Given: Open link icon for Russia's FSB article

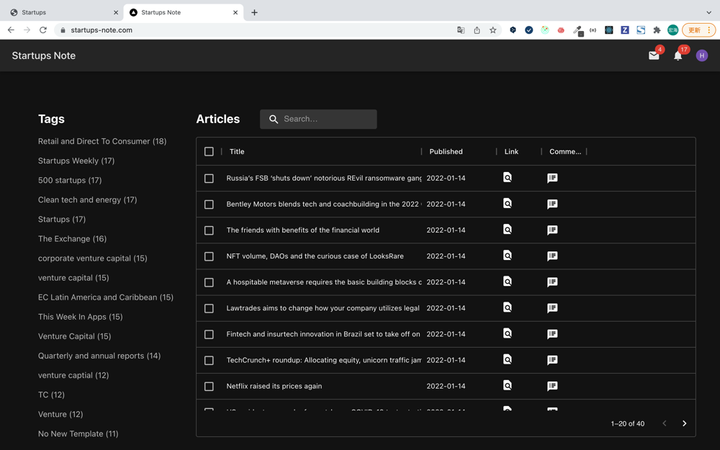Looking at the screenshot, I should (507, 177).
